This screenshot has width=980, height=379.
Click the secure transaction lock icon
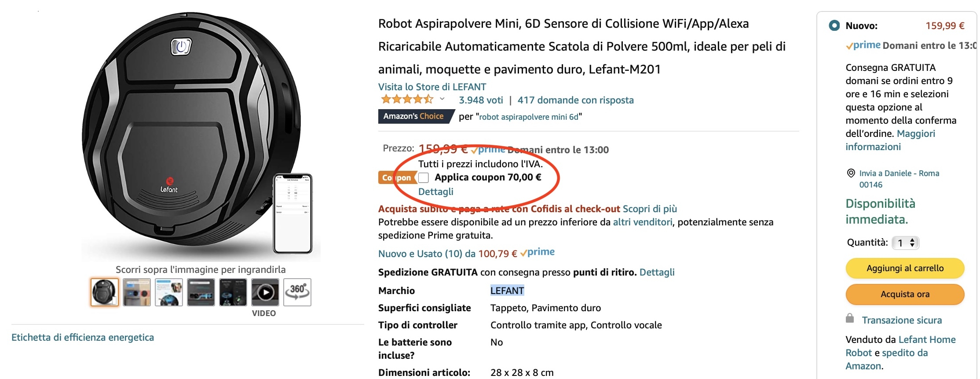click(850, 318)
